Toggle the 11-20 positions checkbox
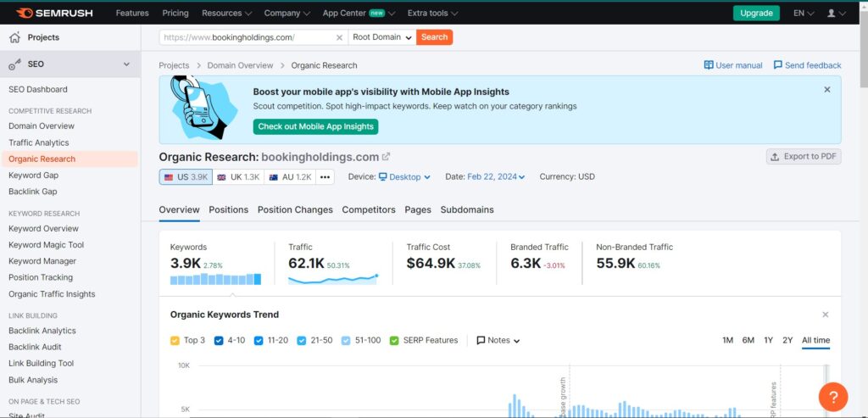Viewport: 868px width, 418px height. (x=259, y=341)
